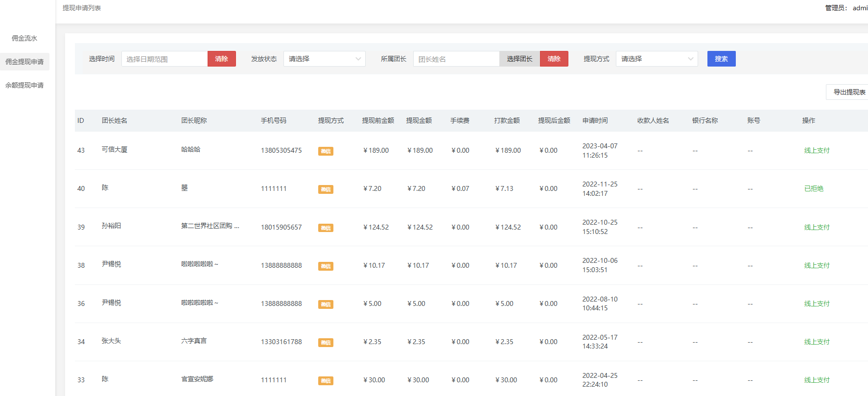Screen dimensions: 868x396
Task: Expand the 提现方式 select box
Action: [x=656, y=59]
